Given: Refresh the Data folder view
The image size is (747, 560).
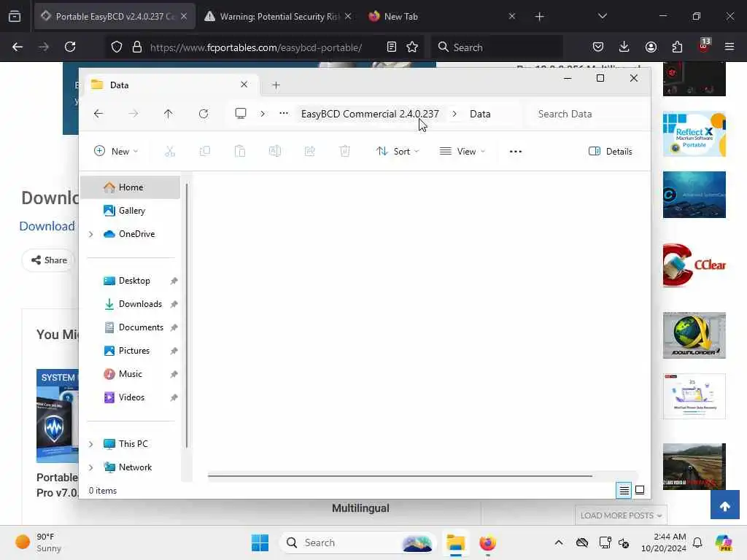Looking at the screenshot, I should (x=204, y=114).
